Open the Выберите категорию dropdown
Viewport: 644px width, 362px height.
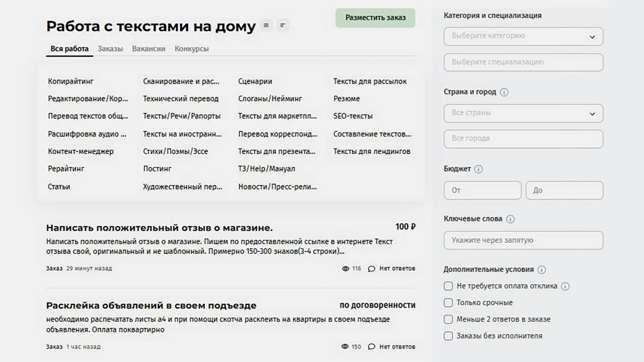(x=523, y=36)
